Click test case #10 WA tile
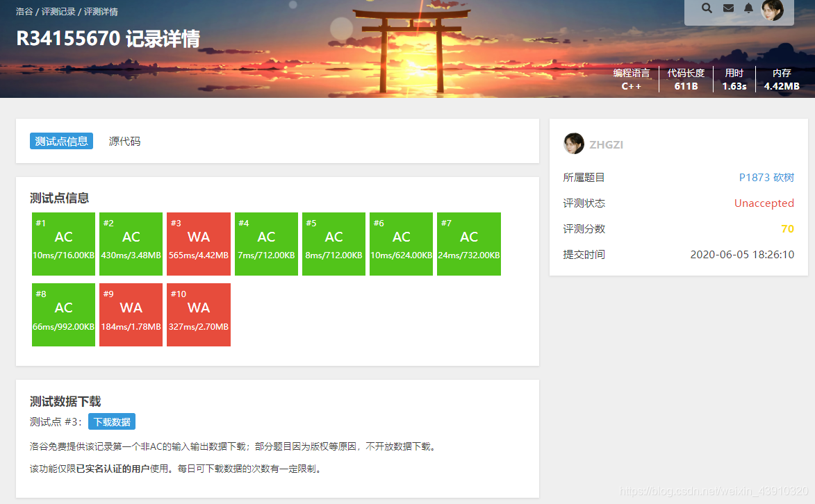 point(198,314)
